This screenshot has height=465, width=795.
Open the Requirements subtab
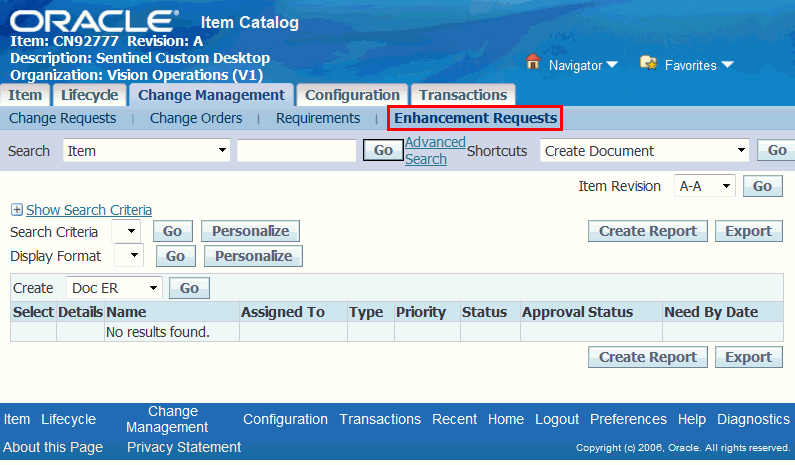[x=318, y=118]
